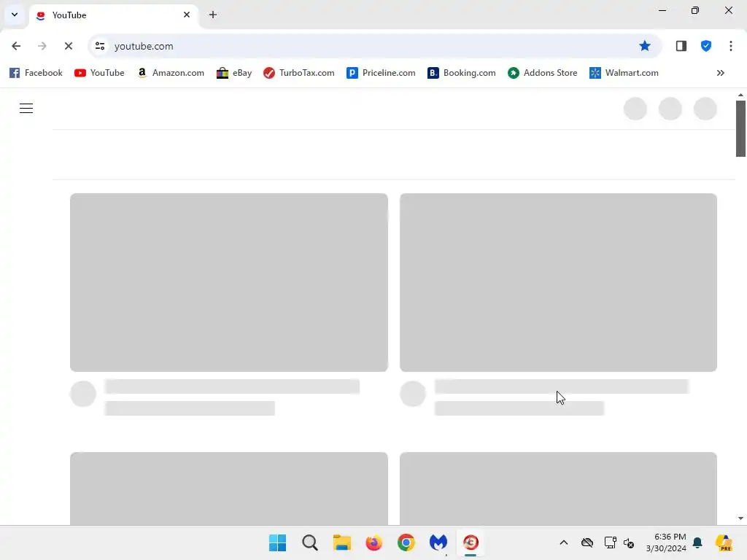Open the Priceline.com bookmark

(x=381, y=73)
